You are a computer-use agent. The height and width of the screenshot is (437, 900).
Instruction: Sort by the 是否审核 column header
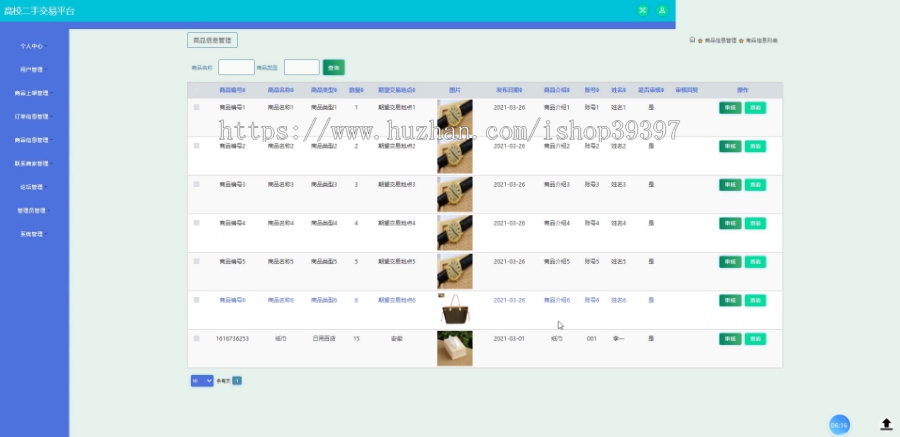click(x=651, y=90)
